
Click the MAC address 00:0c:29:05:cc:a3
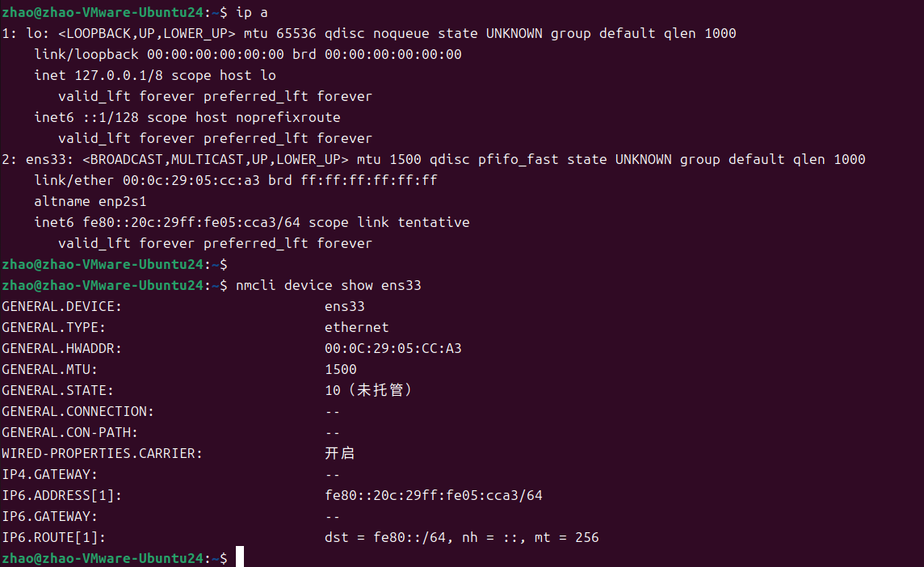(x=191, y=180)
